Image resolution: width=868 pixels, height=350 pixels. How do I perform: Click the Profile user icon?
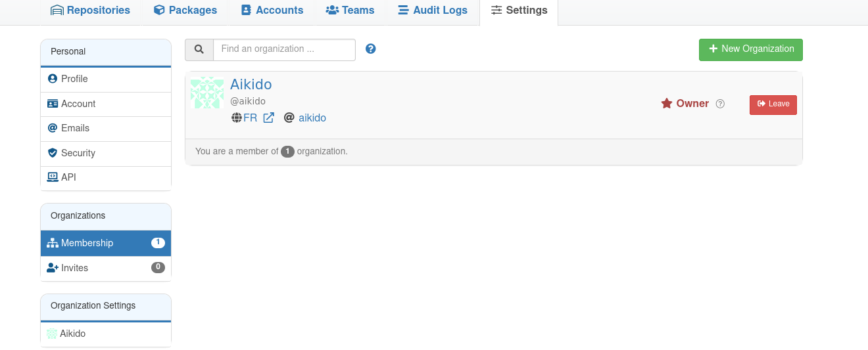[x=53, y=79]
